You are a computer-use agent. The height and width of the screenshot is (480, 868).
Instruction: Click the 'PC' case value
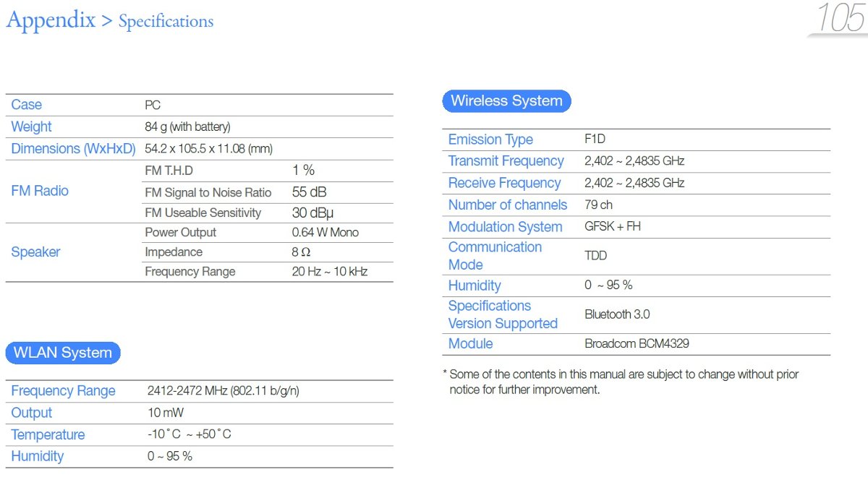[x=153, y=105]
